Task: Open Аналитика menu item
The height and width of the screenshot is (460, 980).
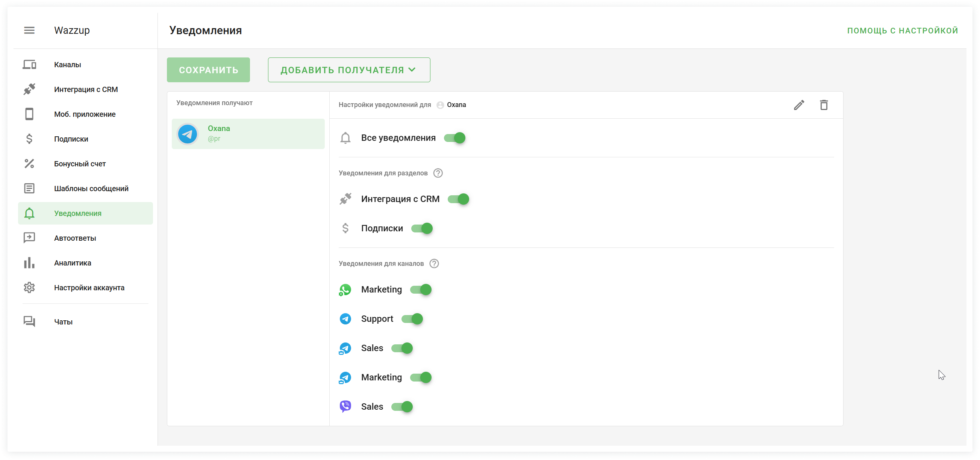Action: [86, 263]
